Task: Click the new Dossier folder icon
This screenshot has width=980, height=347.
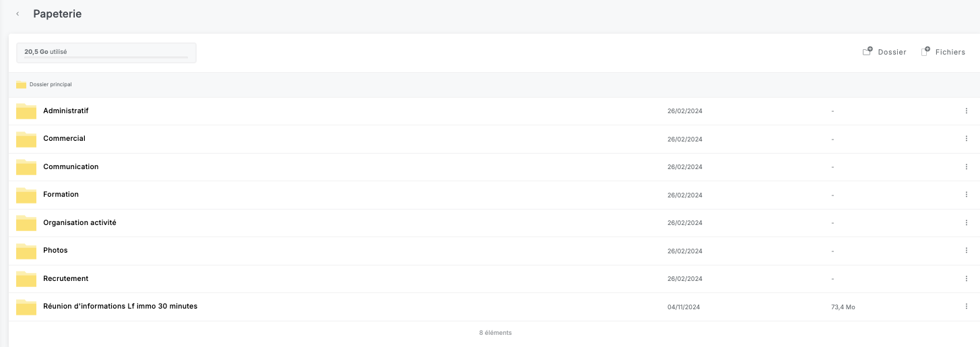Action: 868,52
